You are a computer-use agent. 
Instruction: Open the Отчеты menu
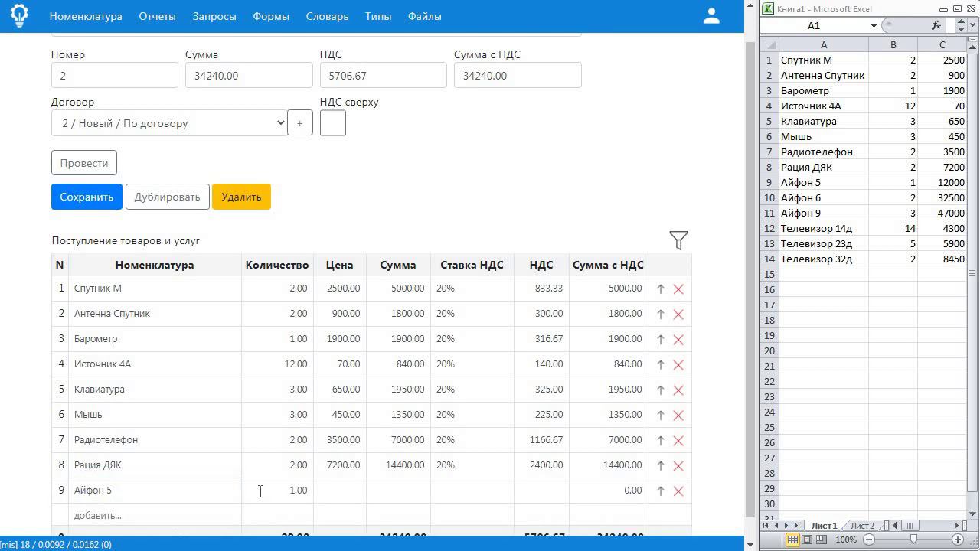(157, 16)
